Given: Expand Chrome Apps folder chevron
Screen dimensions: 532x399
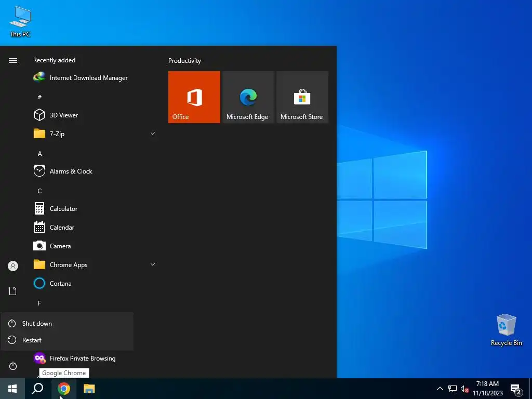Looking at the screenshot, I should [153, 264].
